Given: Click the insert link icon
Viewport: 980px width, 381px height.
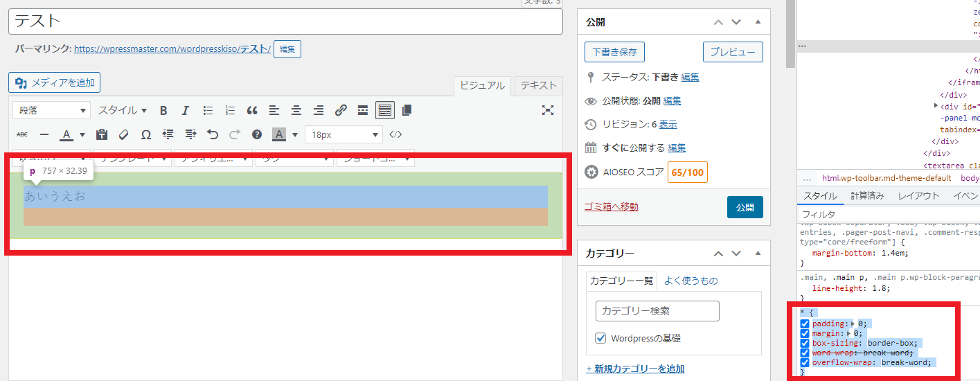Looking at the screenshot, I should point(340,110).
